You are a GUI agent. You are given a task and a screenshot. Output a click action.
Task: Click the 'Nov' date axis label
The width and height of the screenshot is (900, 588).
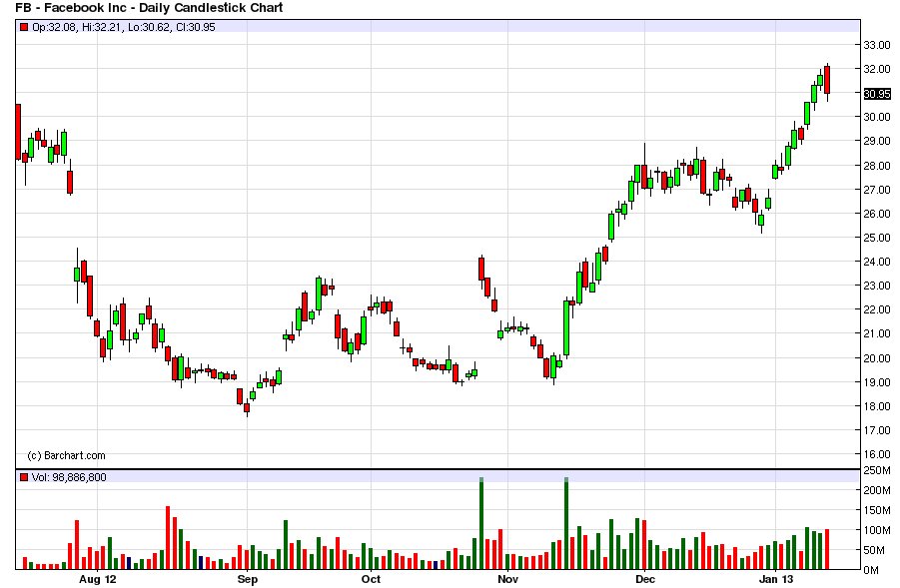coord(508,579)
